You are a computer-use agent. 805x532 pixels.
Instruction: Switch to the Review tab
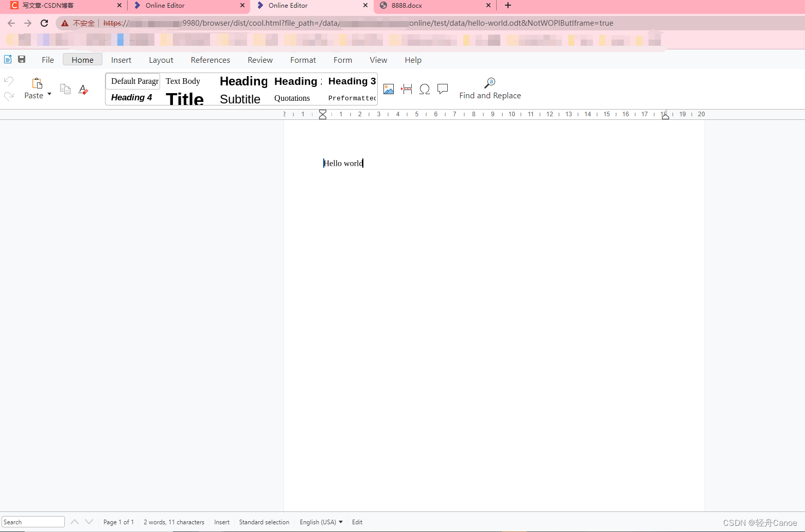point(260,60)
